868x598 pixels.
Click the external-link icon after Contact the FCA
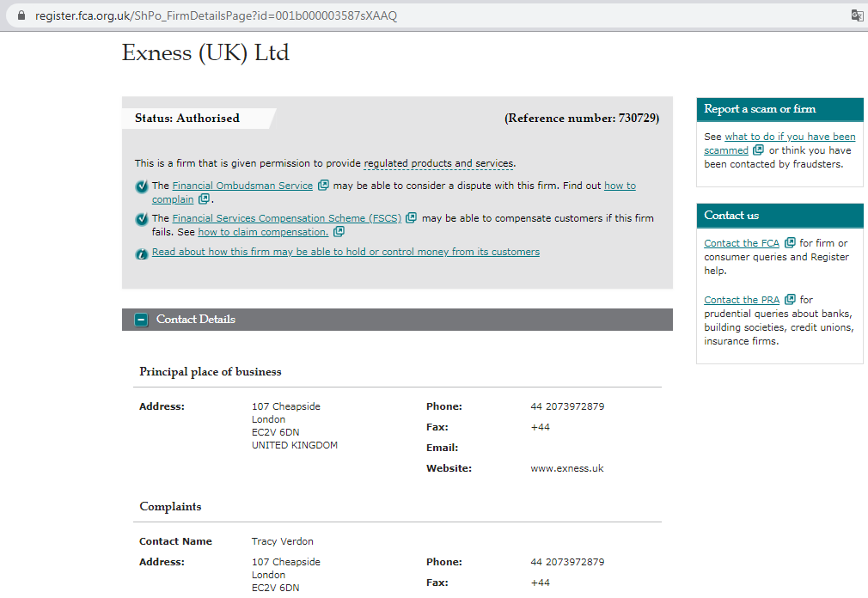(790, 242)
